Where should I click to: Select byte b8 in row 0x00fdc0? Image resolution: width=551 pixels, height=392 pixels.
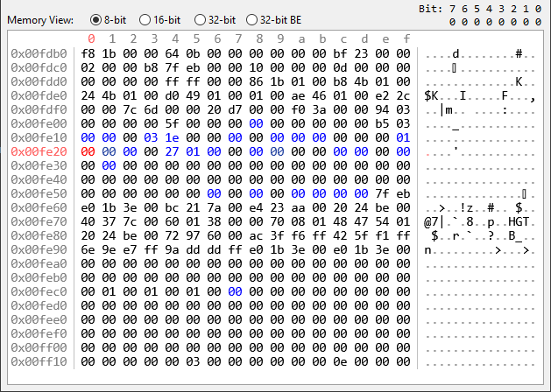tap(151, 67)
